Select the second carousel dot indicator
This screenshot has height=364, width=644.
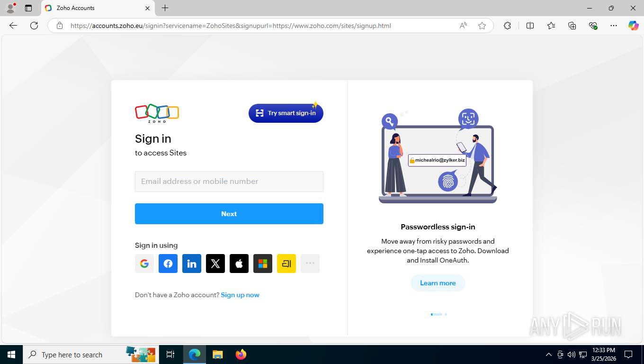446,314
